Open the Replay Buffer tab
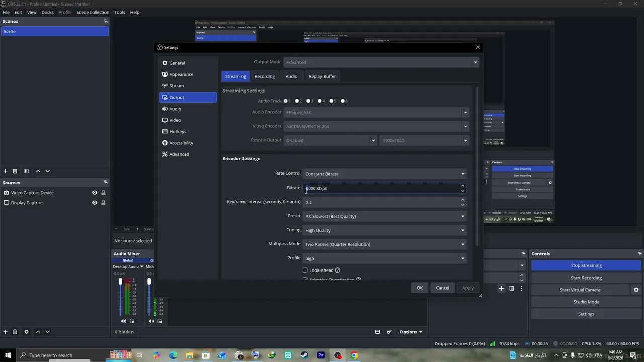 click(322, 76)
